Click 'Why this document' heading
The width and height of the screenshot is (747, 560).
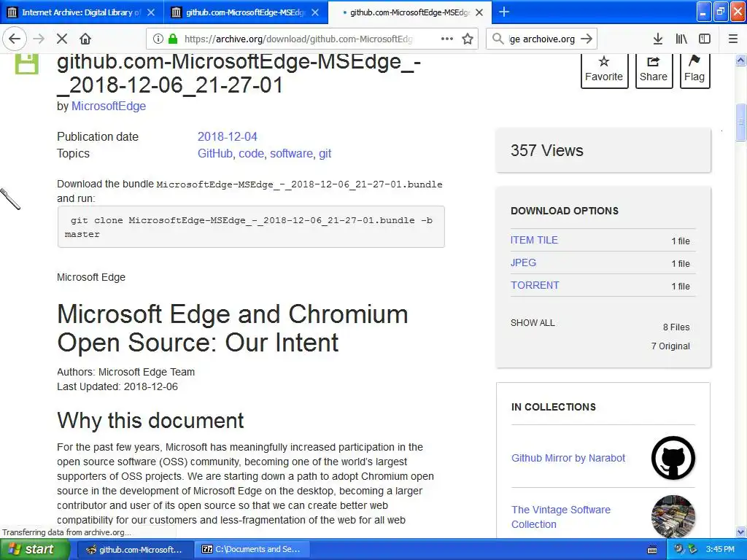point(150,421)
